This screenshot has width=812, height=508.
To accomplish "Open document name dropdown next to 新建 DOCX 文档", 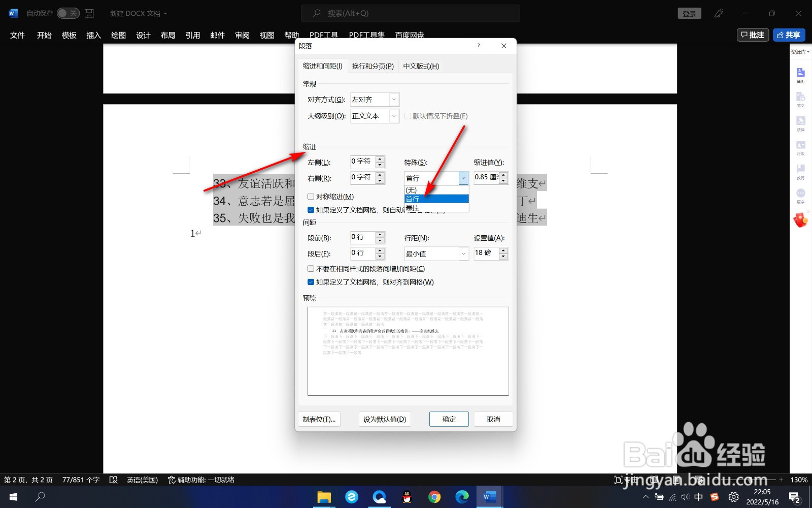I will click(165, 14).
